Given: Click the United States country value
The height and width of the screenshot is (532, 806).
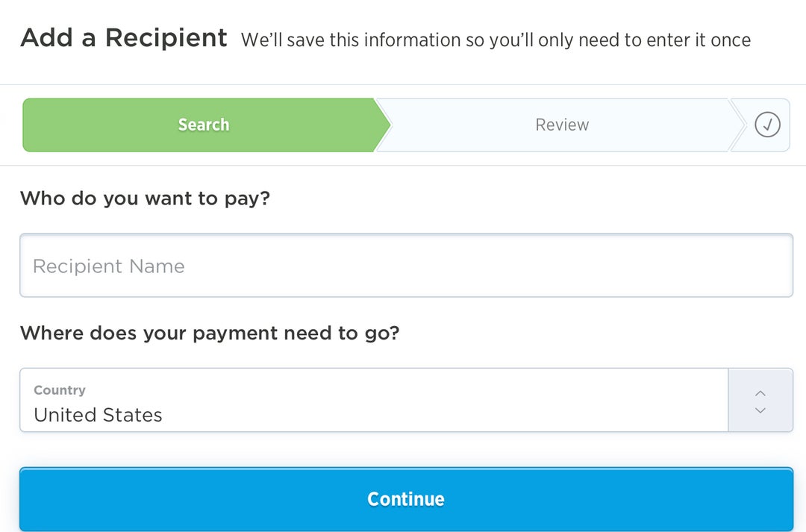Looking at the screenshot, I should (x=96, y=416).
